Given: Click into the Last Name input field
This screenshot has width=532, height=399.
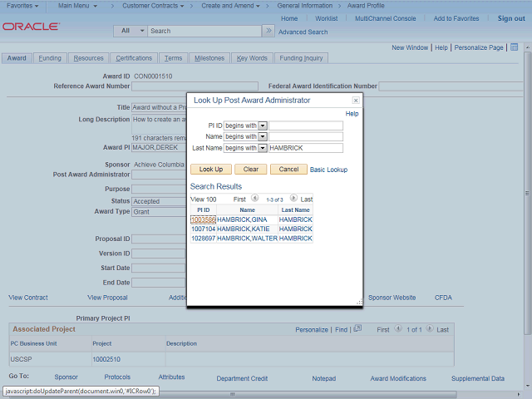Looking at the screenshot, I should click(x=305, y=148).
